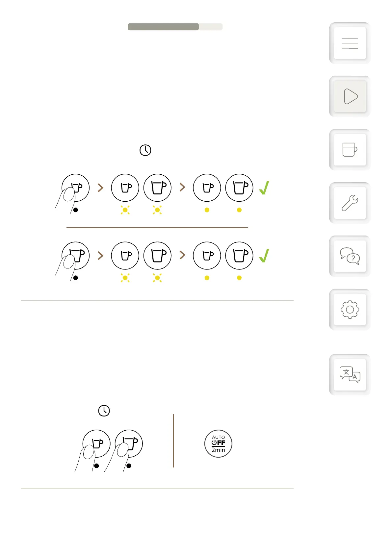Open the gear settings icon
Image resolution: width=392 pixels, height=554 pixels.
[x=350, y=310]
